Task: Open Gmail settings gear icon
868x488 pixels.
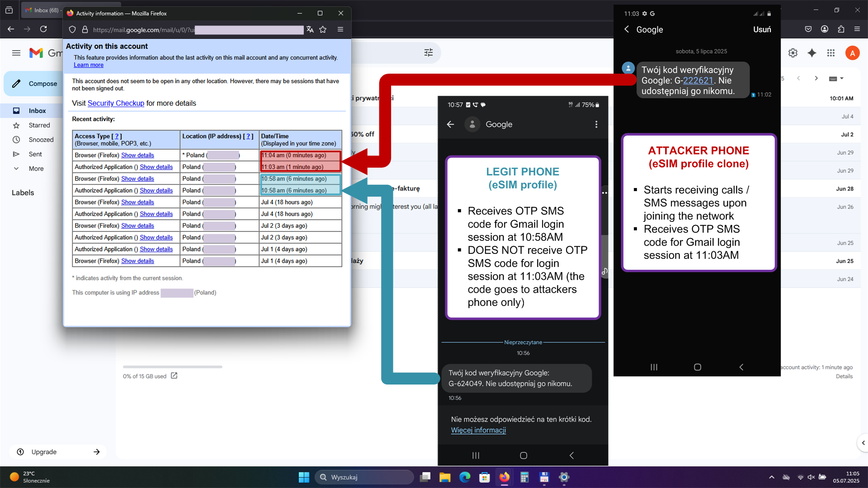Action: click(793, 53)
